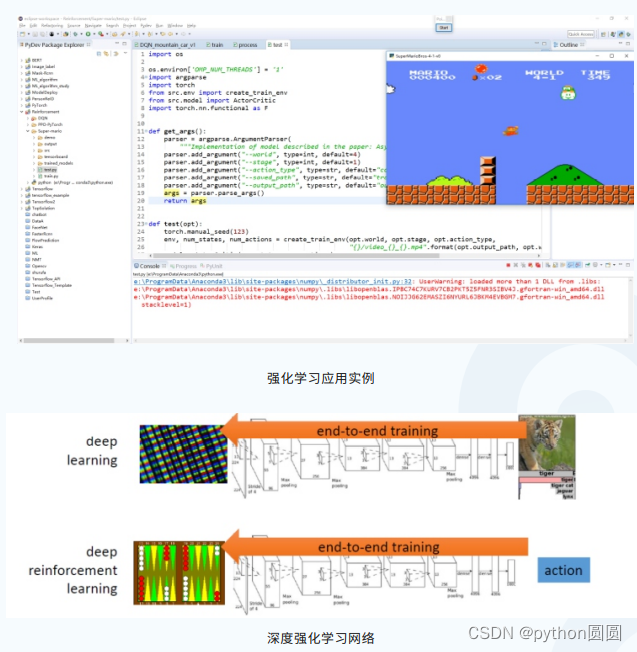The height and width of the screenshot is (652, 637).
Task: Expand the DQN folder
Action: point(28,118)
